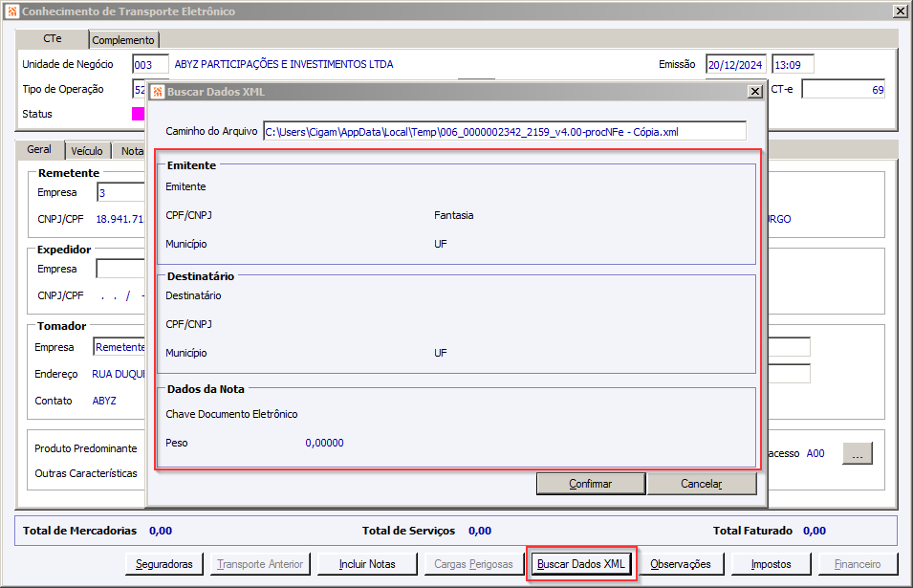
Task: Click the Buscar Dados XML dialog title icon
Action: 158,92
